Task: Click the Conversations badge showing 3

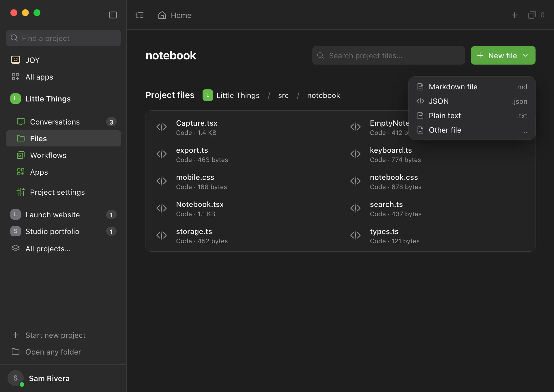Action: (x=111, y=122)
